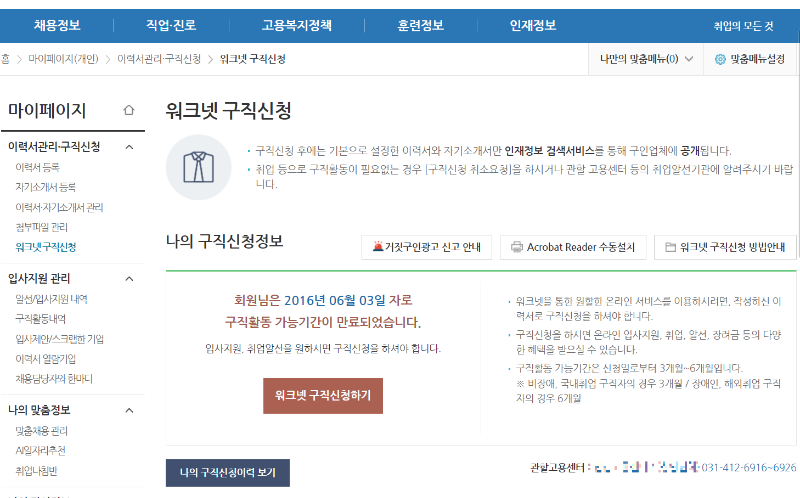Collapse the 입사지원 관리 sidebar section

(130, 279)
